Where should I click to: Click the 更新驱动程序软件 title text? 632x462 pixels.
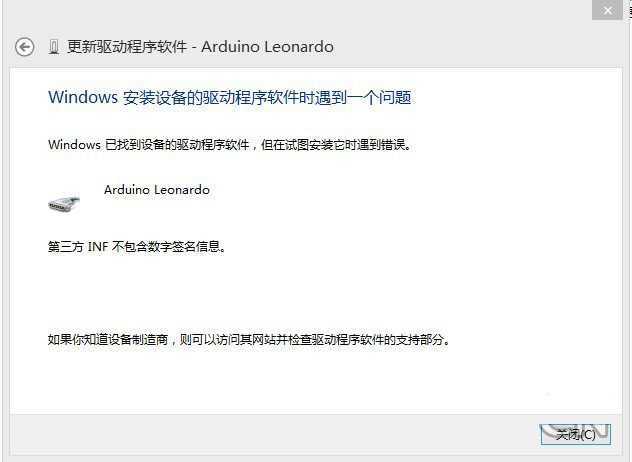(x=127, y=47)
